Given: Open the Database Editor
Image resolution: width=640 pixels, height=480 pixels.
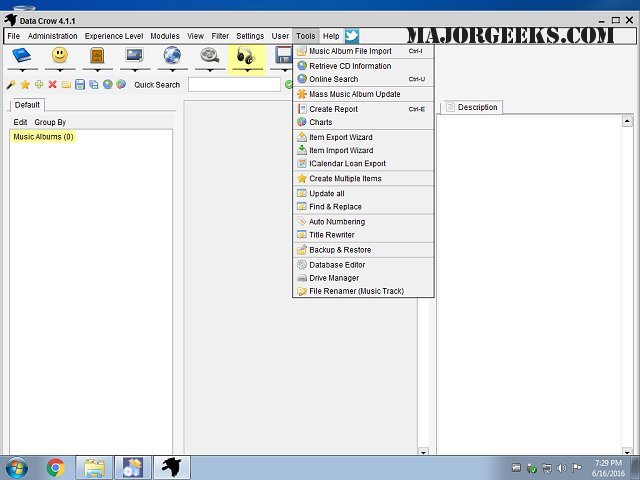Looking at the screenshot, I should pyautogui.click(x=363, y=265).
